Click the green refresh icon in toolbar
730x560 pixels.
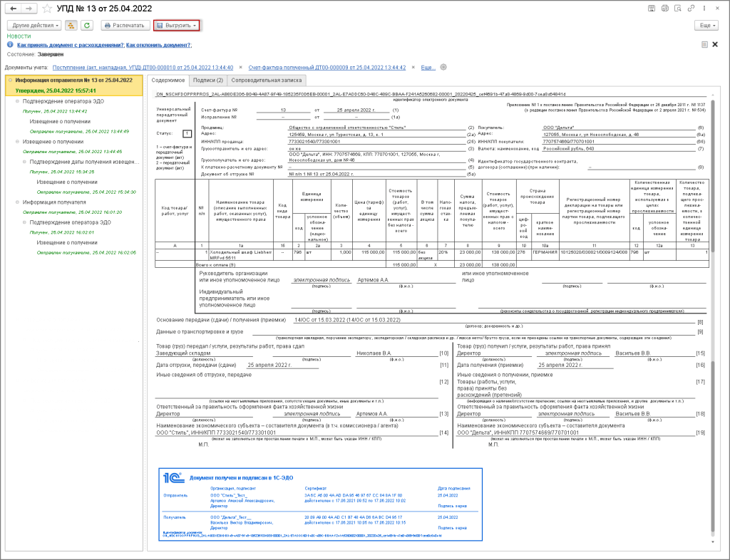click(x=87, y=25)
